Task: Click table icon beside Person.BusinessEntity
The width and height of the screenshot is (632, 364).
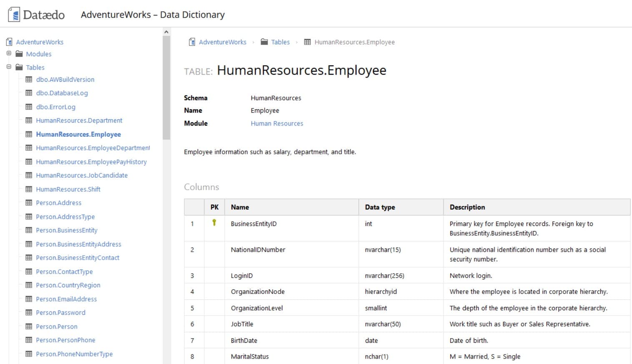Action: pos(29,230)
